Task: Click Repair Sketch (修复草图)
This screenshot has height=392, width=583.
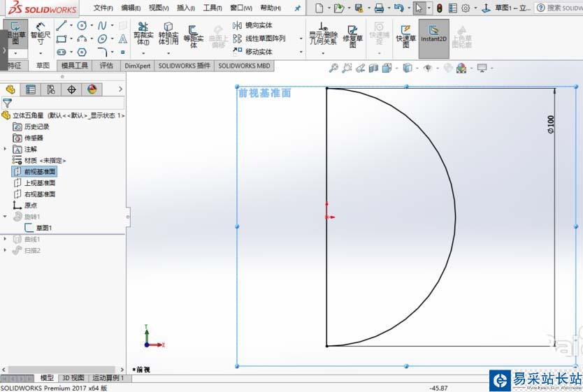Action: pos(352,36)
